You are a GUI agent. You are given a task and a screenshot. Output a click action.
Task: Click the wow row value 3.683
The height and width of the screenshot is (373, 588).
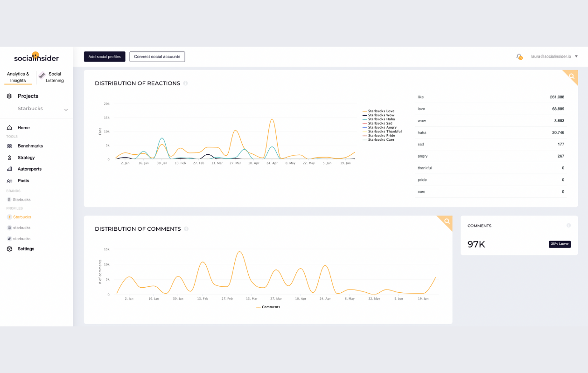click(x=559, y=121)
